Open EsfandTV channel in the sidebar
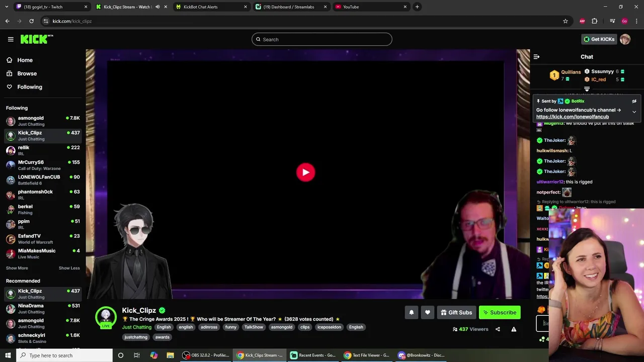This screenshot has width=644, height=362. (x=43, y=239)
